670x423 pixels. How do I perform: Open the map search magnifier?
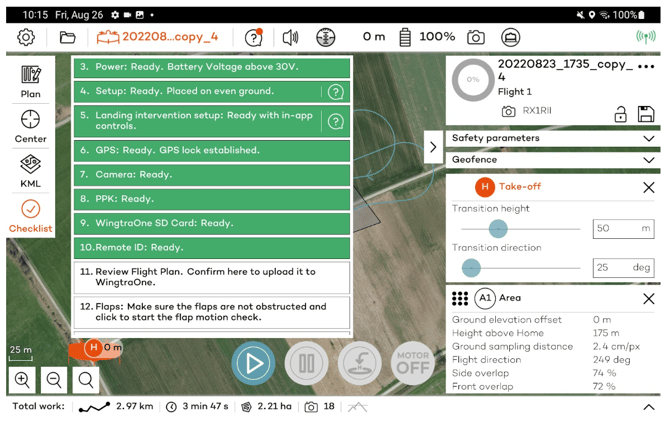point(86,379)
